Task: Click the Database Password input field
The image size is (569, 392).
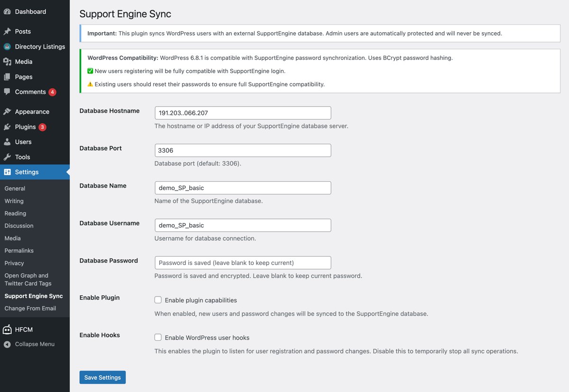Action: click(243, 263)
